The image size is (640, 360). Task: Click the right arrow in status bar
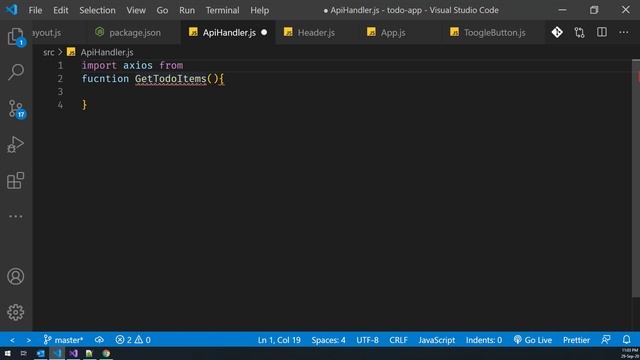point(29,340)
